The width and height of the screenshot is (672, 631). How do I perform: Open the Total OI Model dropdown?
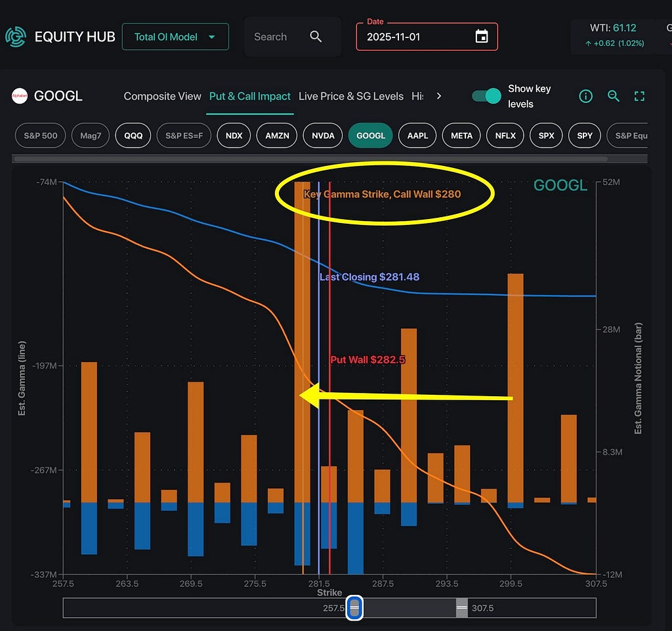click(x=175, y=37)
